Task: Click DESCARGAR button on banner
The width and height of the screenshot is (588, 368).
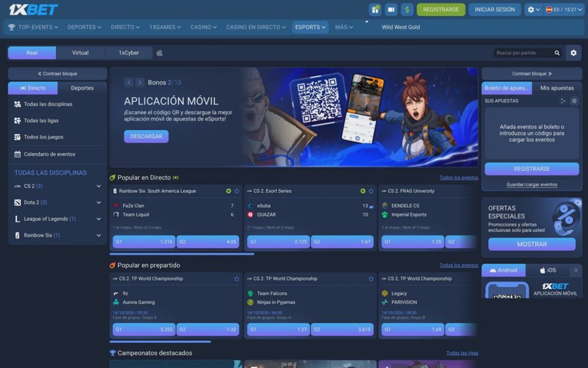Action: click(146, 136)
